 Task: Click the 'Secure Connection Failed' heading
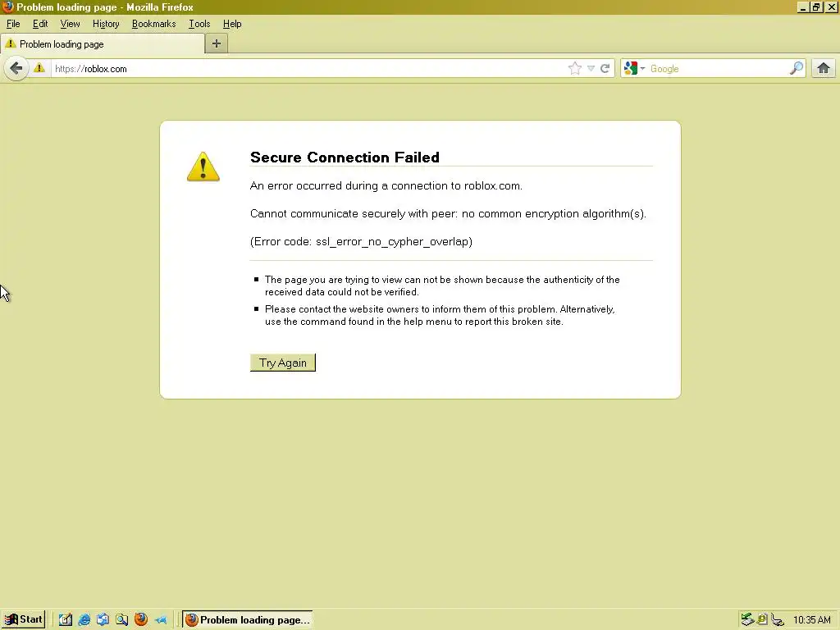[x=345, y=157]
